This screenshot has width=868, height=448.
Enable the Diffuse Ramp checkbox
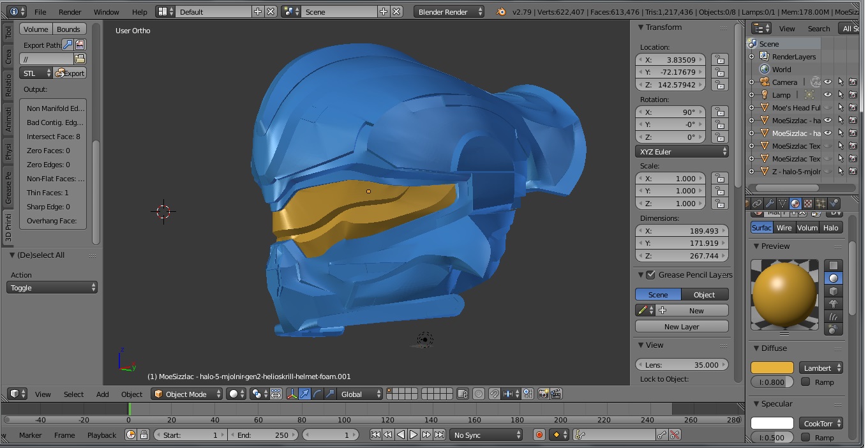tap(805, 382)
